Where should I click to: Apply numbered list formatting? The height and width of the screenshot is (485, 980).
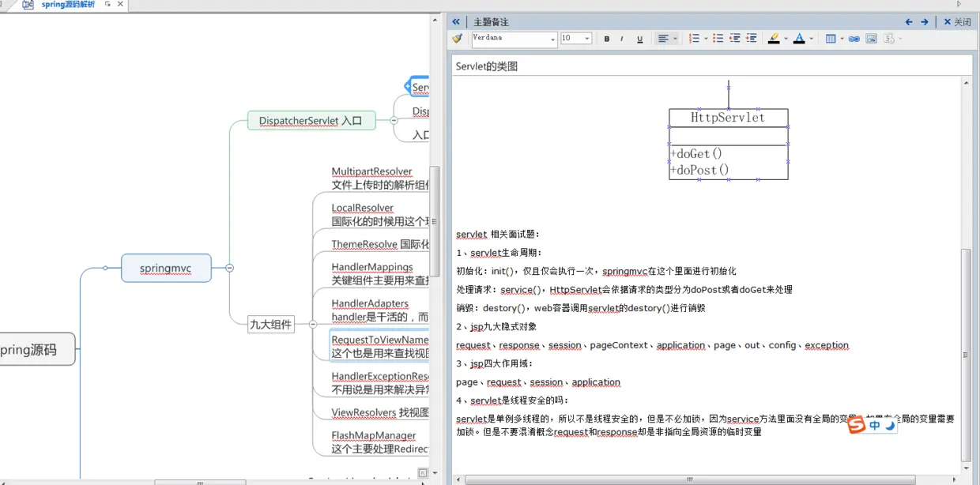694,39
